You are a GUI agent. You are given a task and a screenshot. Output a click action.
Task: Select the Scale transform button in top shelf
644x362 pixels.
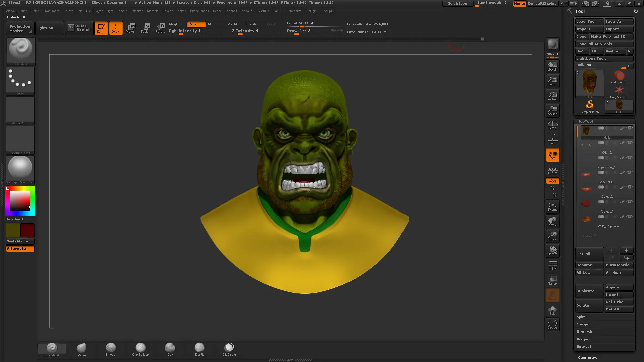coord(145,28)
